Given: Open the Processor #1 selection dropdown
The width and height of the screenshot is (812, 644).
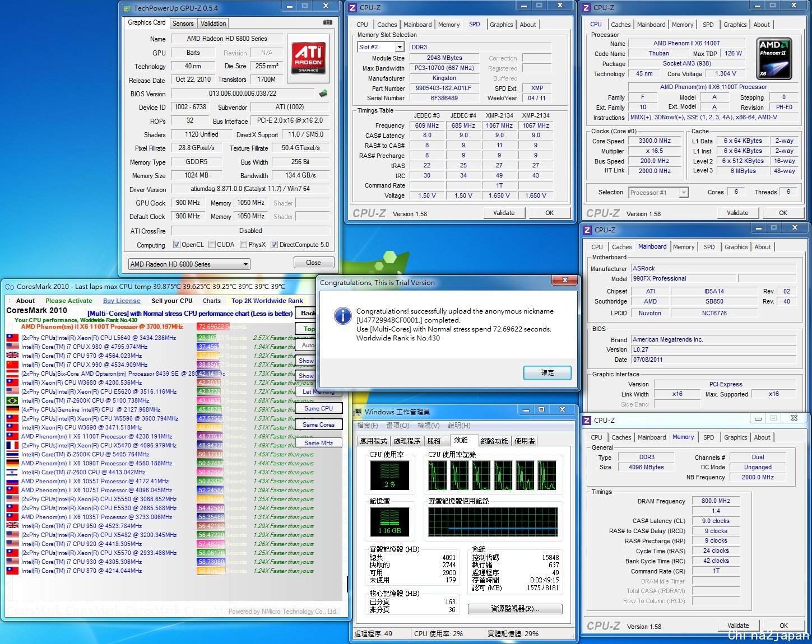Looking at the screenshot, I should coord(658,193).
